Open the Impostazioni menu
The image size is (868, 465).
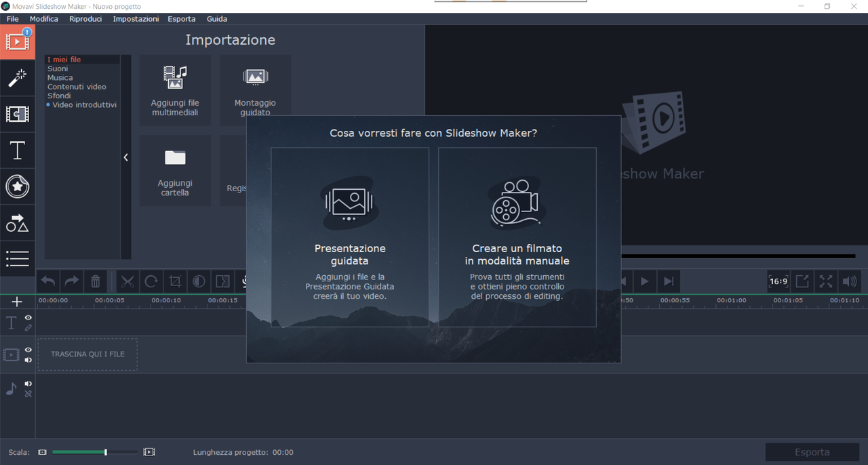[136, 19]
